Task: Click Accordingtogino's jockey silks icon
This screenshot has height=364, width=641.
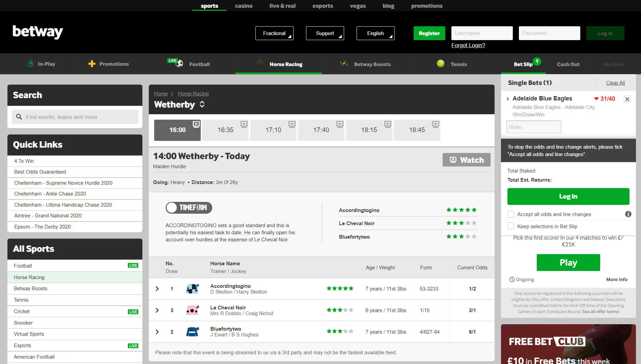Action: pos(192,289)
